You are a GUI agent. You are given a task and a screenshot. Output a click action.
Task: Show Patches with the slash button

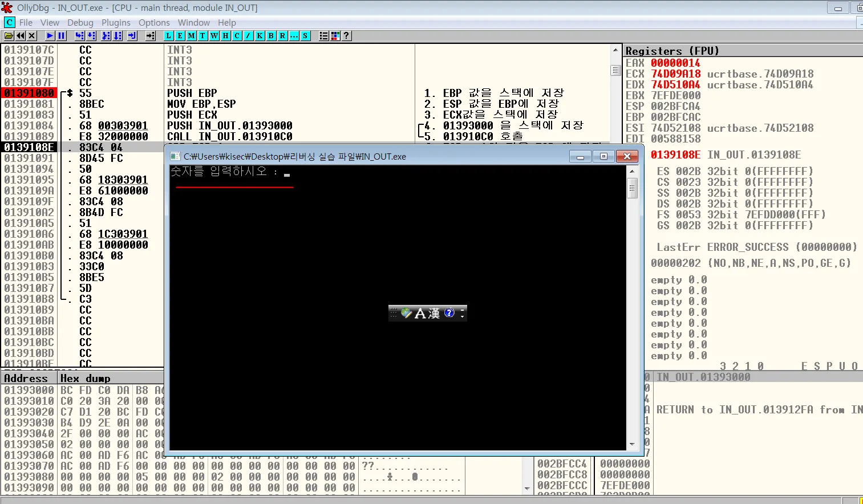tap(248, 35)
